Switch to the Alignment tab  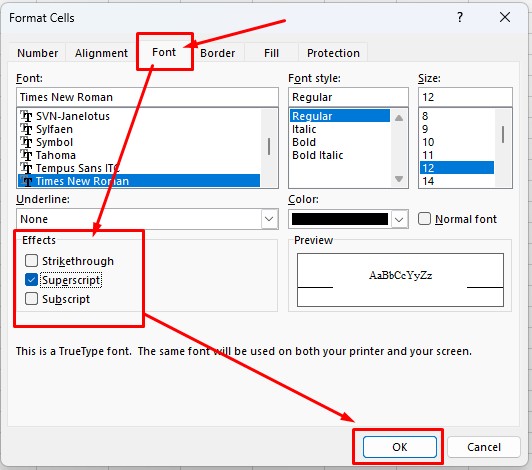tap(101, 53)
